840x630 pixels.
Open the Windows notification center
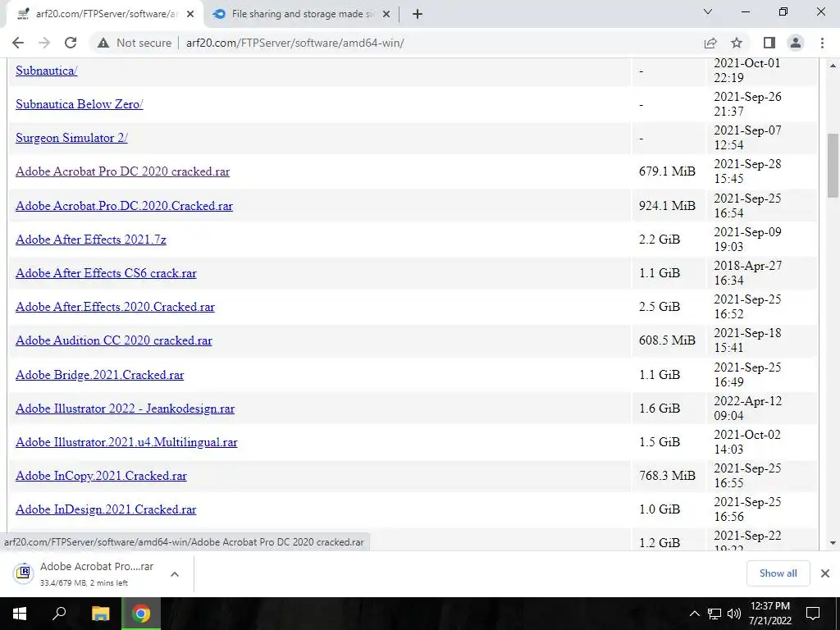813,614
